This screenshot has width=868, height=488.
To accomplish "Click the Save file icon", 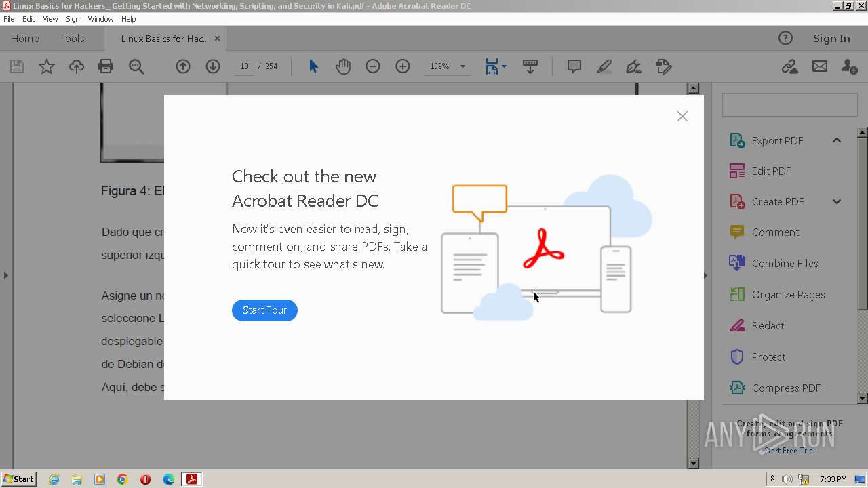I will click(x=17, y=66).
